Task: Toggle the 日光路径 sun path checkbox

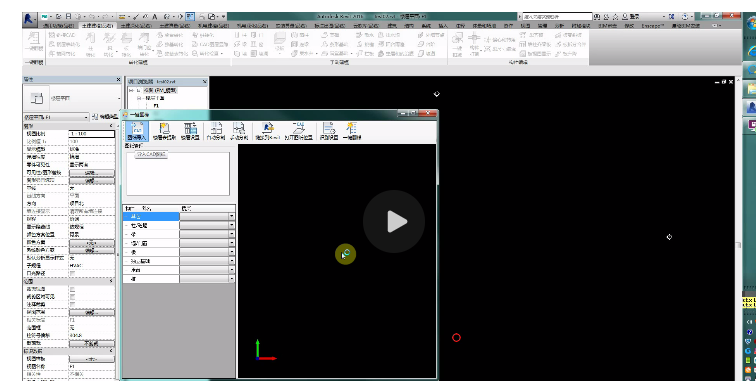Action: click(x=73, y=273)
